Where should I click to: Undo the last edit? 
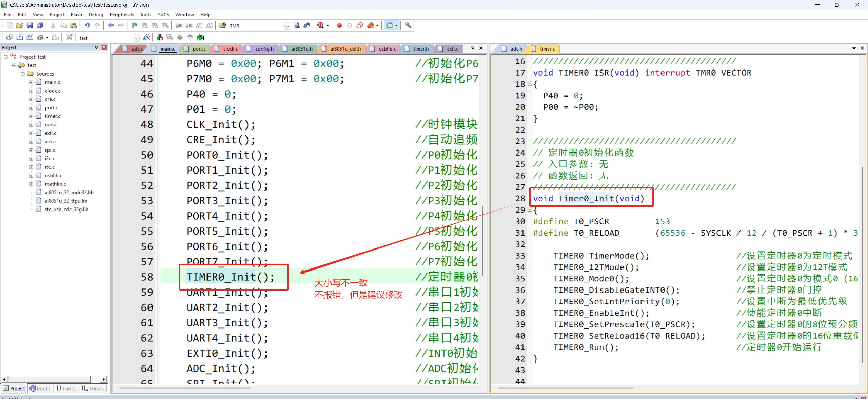[87, 25]
